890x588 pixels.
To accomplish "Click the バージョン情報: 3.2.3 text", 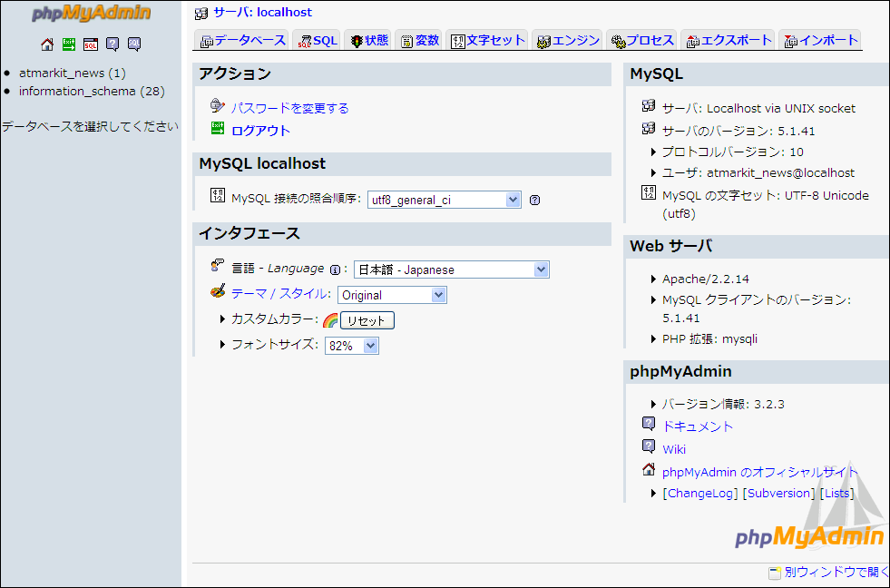I will click(722, 404).
